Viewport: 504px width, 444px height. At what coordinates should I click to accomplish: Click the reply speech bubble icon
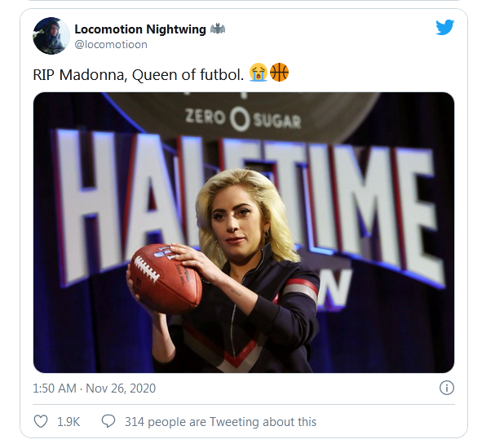coord(108,422)
